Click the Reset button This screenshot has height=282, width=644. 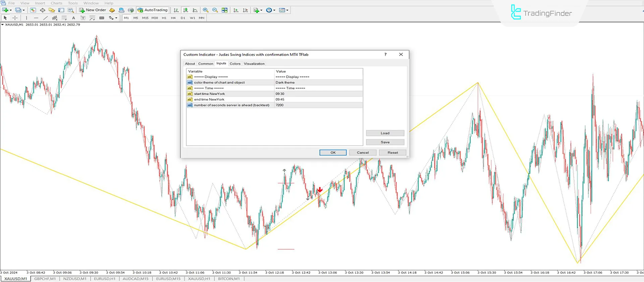tap(392, 152)
